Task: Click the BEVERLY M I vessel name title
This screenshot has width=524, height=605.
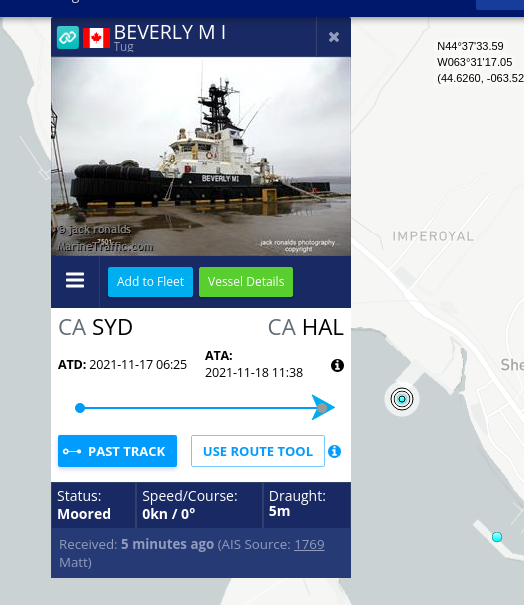Action: coord(170,32)
